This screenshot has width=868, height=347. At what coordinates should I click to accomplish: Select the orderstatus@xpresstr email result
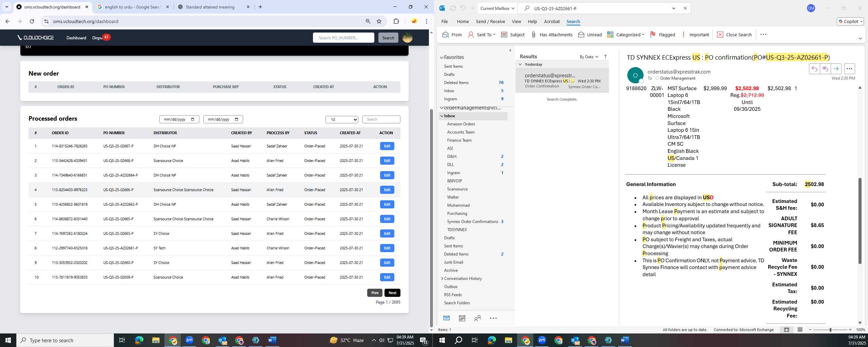[x=562, y=81]
